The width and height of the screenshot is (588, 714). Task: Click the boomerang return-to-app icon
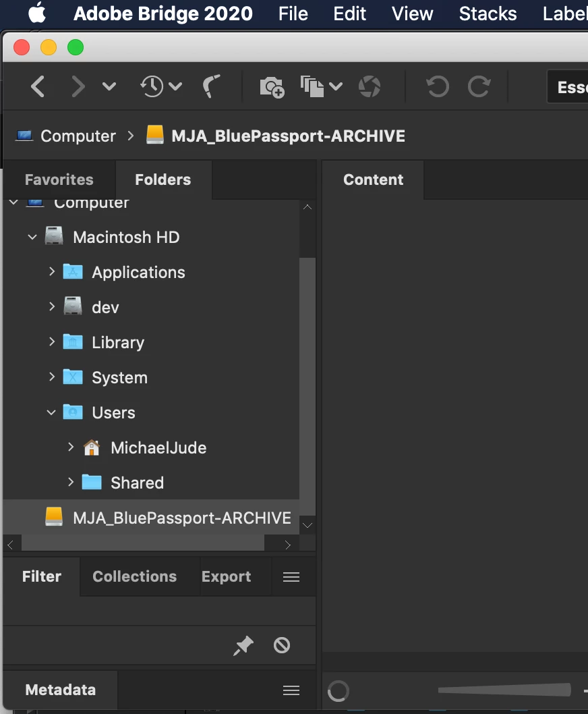(x=211, y=86)
